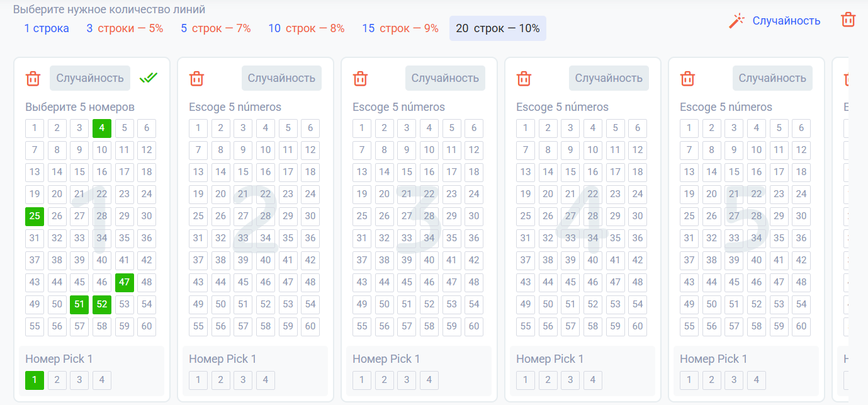Click the trash icon on ticket line 1

tap(33, 79)
